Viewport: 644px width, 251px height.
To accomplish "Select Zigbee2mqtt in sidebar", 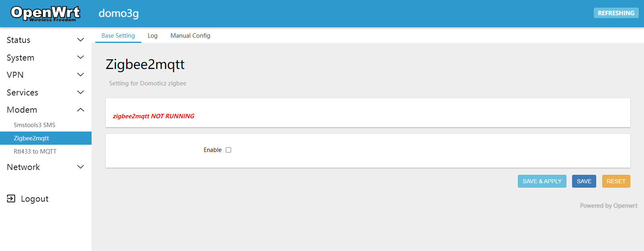I will click(x=31, y=138).
